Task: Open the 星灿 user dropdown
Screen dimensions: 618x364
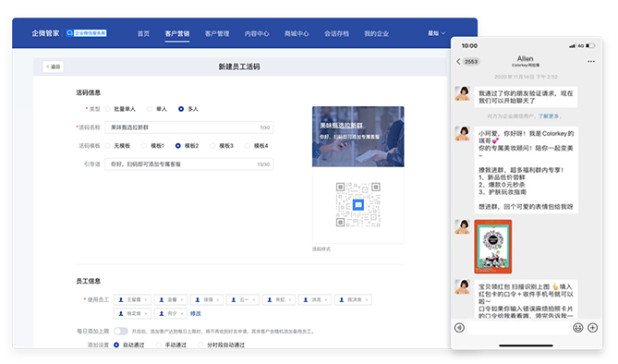Action: pos(437,33)
